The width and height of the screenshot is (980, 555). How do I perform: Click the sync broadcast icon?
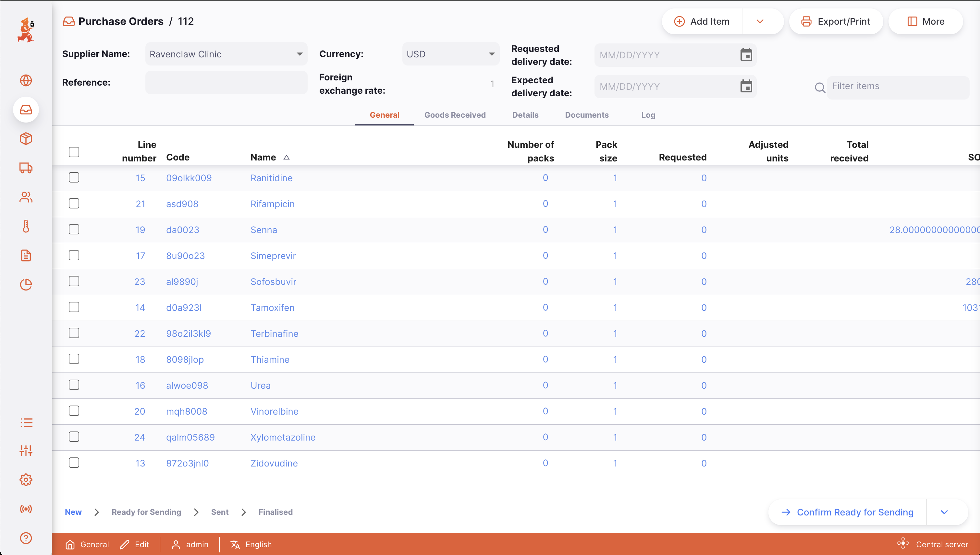(26, 509)
